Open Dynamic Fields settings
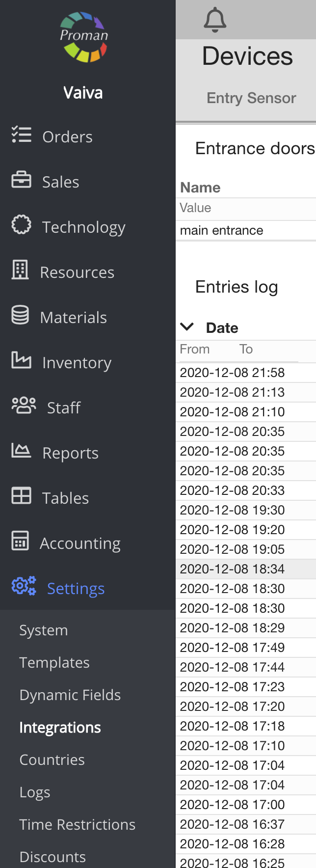The height and width of the screenshot is (868, 316). pos(70,695)
